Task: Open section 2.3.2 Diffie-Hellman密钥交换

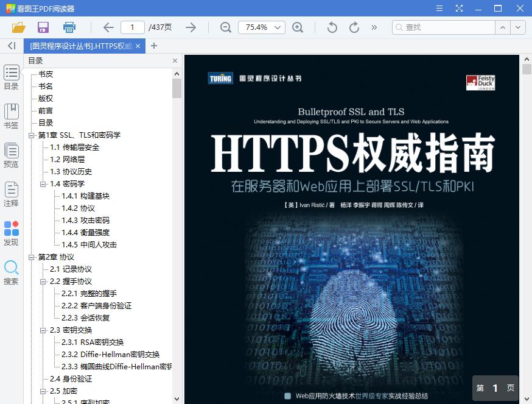Action: click(x=111, y=355)
